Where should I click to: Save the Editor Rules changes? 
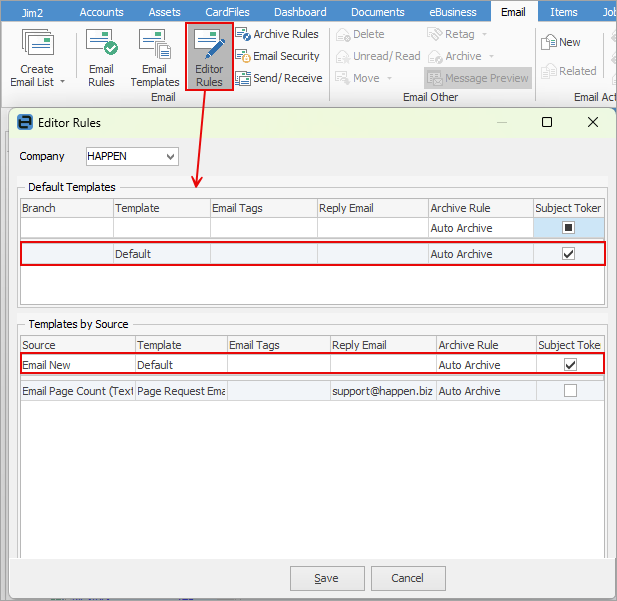click(327, 578)
